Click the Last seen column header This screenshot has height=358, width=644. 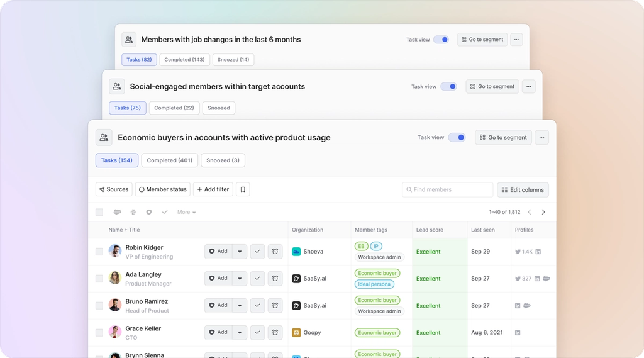coord(482,230)
